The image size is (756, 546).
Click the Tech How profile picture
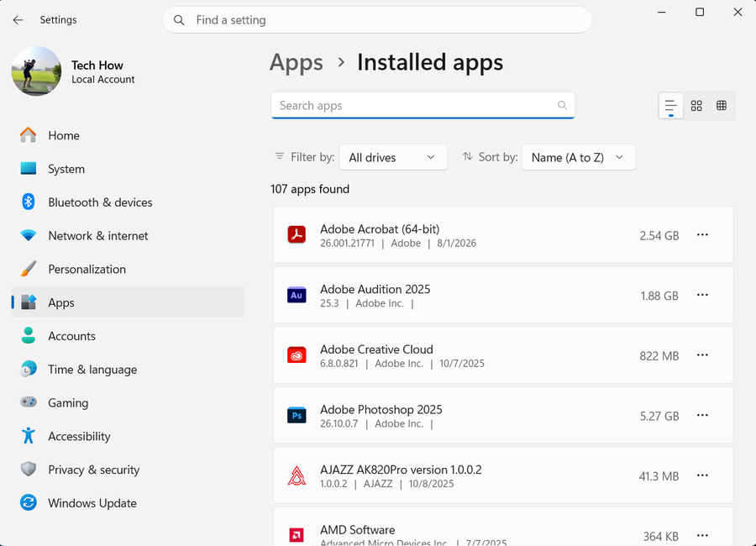pyautogui.click(x=37, y=71)
